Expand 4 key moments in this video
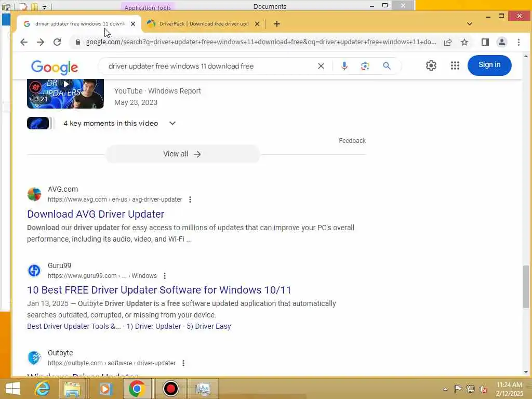This screenshot has width=532, height=399. [x=172, y=123]
